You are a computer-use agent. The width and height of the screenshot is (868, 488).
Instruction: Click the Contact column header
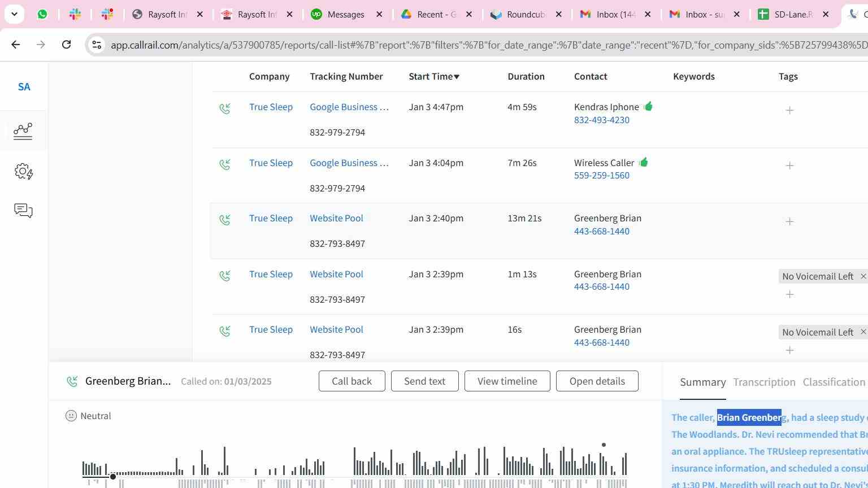pos(591,76)
